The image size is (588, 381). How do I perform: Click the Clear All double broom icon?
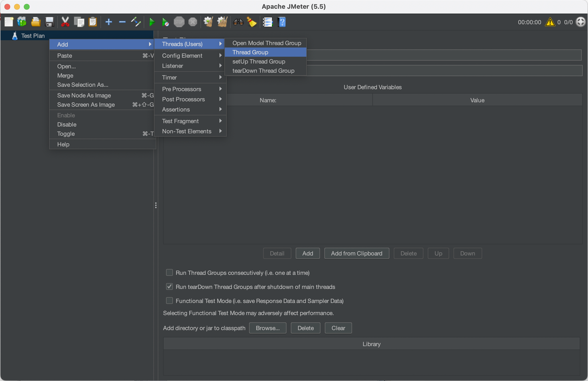pos(222,22)
